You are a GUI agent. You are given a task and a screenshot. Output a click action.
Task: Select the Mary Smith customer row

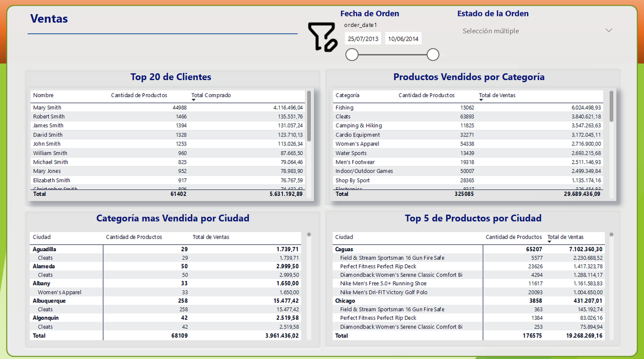pos(168,107)
